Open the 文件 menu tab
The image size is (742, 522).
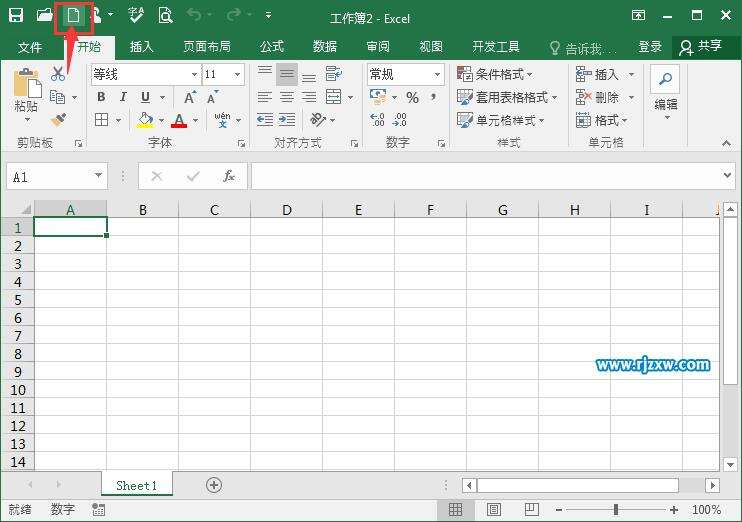[30, 47]
